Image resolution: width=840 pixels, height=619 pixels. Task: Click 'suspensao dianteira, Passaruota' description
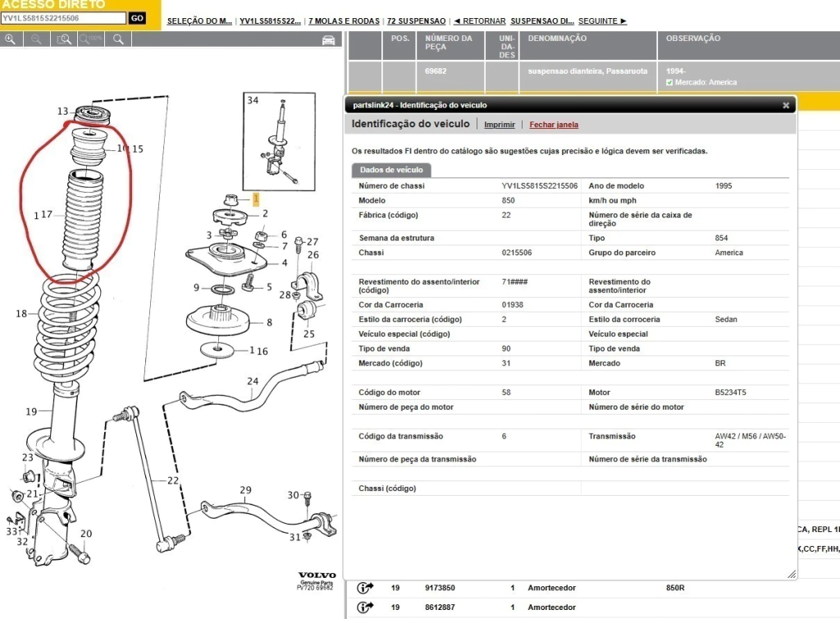587,71
